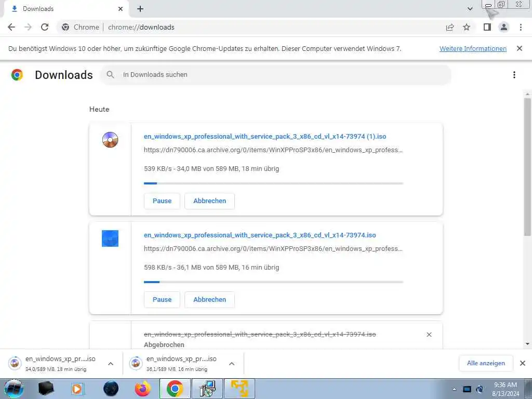
Task: Click the forward navigation arrow
Action: pos(28,27)
